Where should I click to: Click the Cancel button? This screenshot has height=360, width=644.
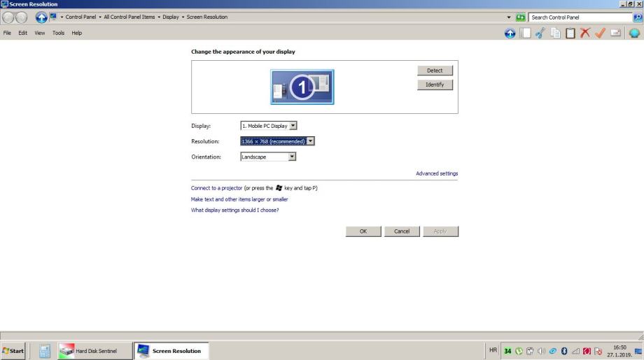(402, 231)
